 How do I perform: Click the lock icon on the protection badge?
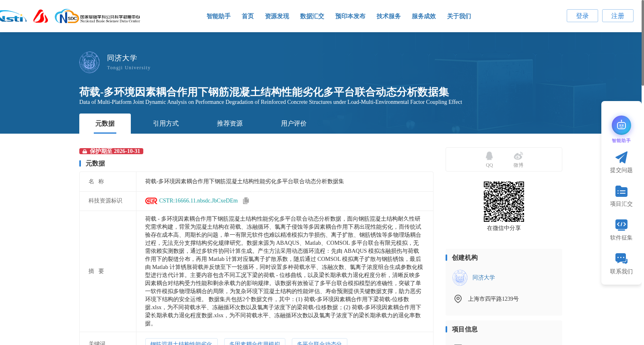(x=85, y=151)
